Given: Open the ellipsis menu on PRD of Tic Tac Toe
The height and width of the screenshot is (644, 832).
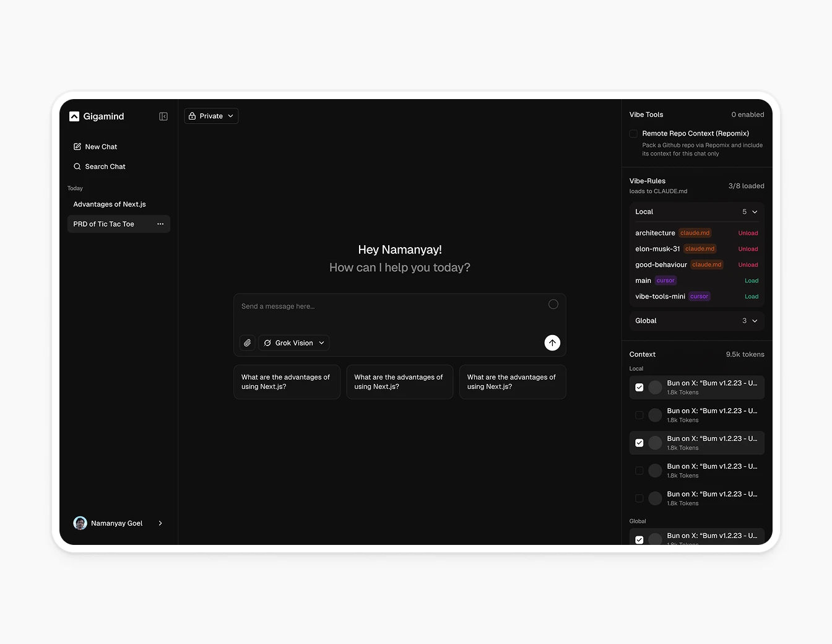Looking at the screenshot, I should pyautogui.click(x=160, y=224).
